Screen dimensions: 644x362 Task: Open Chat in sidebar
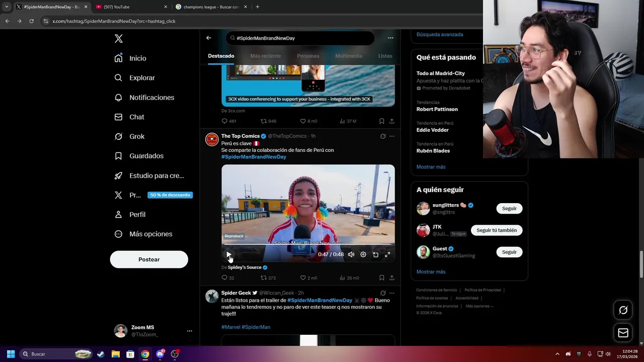click(129, 117)
